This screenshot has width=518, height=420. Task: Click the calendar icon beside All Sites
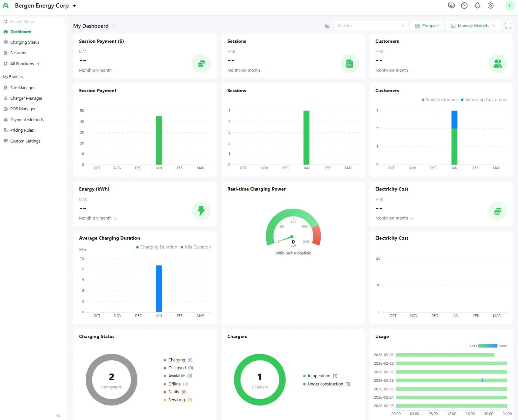pyautogui.click(x=327, y=26)
